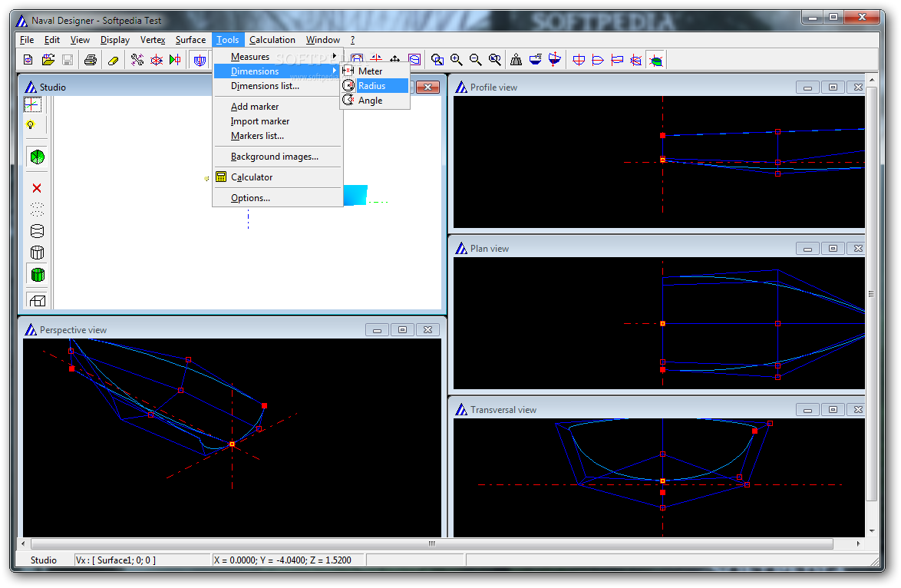
Task: Click the purple-framed surface toolbar icon
Action: [414, 60]
